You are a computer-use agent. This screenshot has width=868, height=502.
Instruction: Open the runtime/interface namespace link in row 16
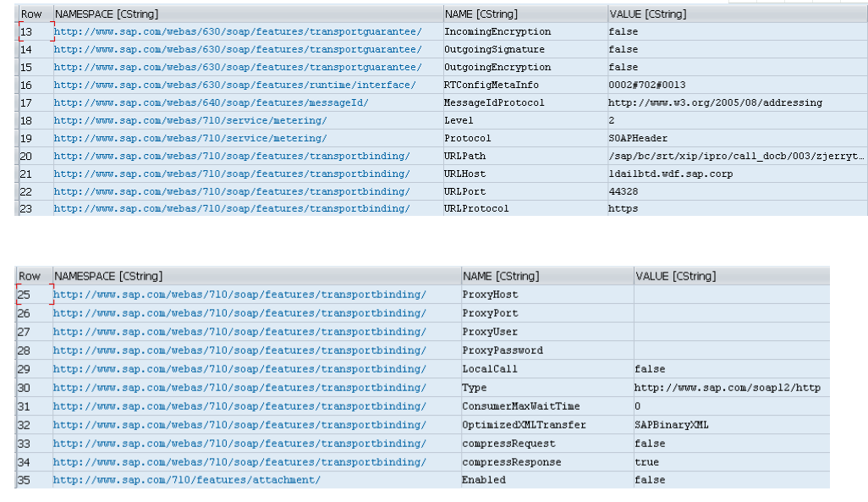[x=234, y=86]
